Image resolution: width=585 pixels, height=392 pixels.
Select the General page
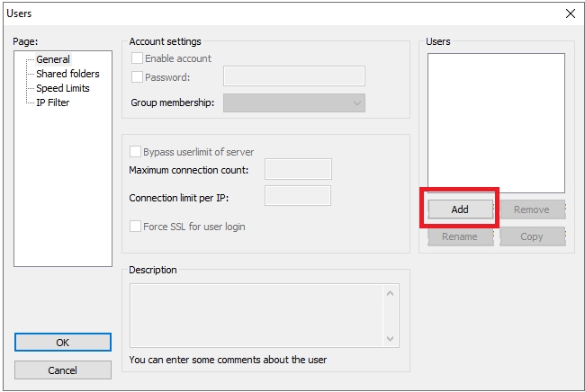[52, 59]
